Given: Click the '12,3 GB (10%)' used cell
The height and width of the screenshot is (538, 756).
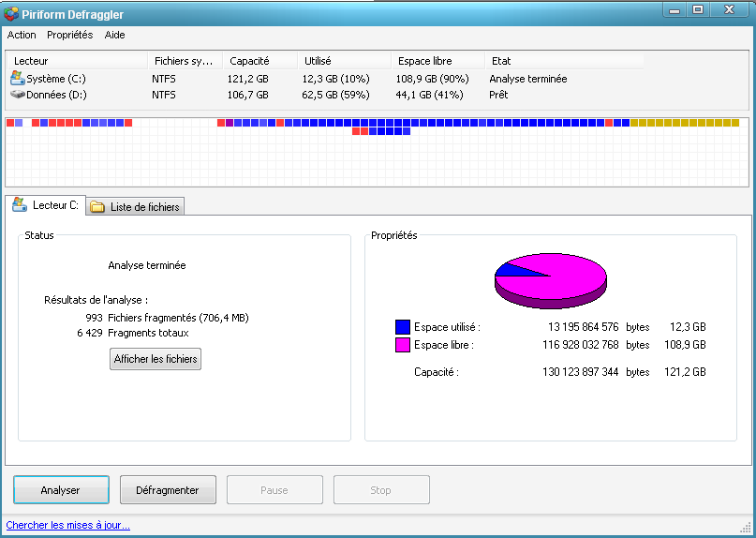Looking at the screenshot, I should [335, 79].
